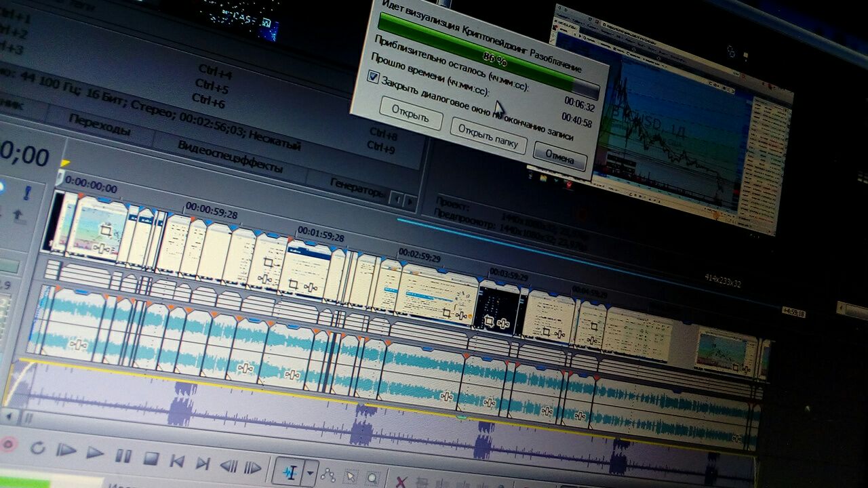
Task: Step to previous frame
Action: (229, 466)
